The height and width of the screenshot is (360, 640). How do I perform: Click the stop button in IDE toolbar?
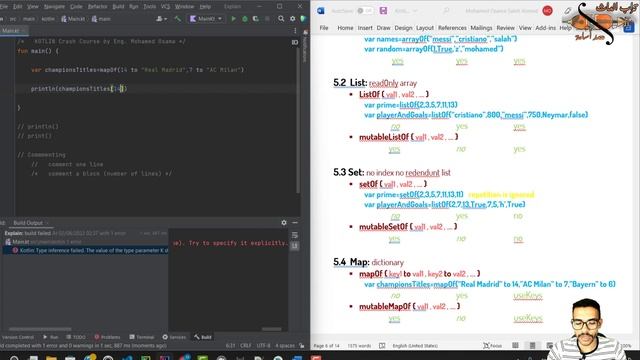(267, 19)
